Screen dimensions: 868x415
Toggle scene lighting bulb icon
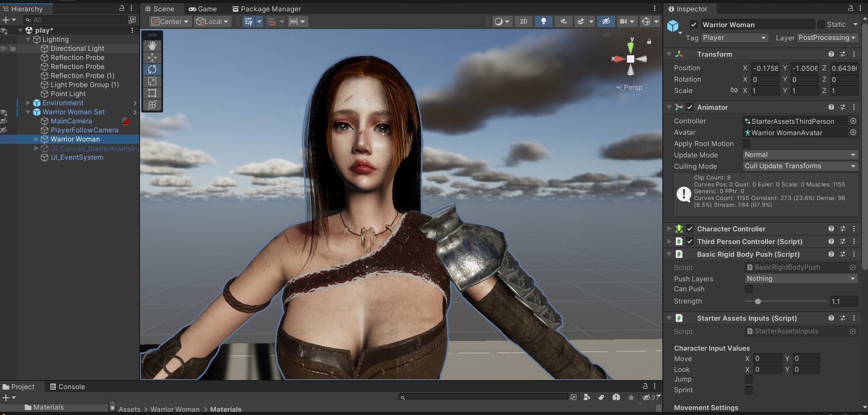[543, 21]
